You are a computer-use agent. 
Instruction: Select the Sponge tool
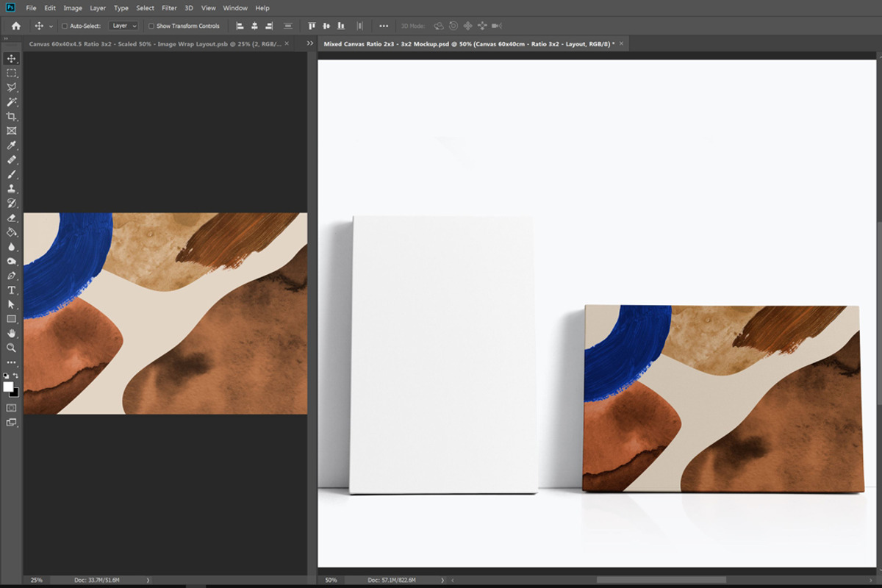pyautogui.click(x=11, y=261)
